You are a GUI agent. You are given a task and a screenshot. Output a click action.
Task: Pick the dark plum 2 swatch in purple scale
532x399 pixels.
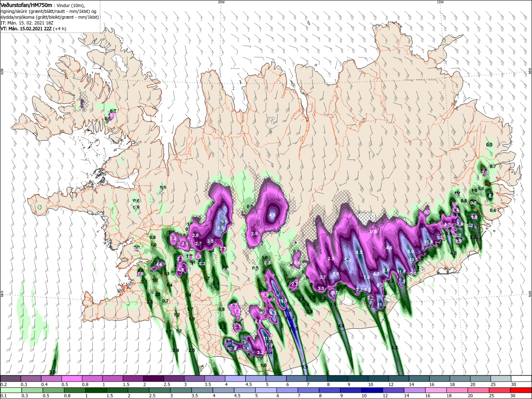coord(153,379)
